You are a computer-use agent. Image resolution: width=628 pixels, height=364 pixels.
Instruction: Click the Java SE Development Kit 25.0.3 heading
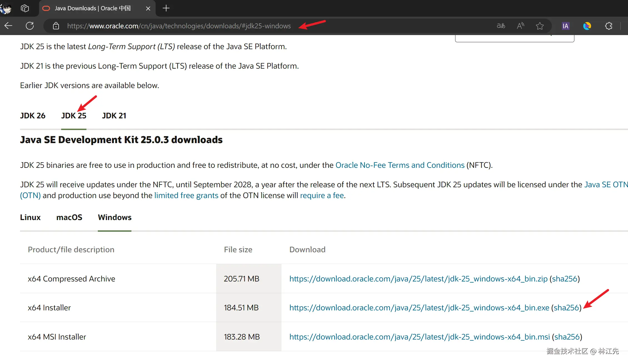(x=121, y=140)
